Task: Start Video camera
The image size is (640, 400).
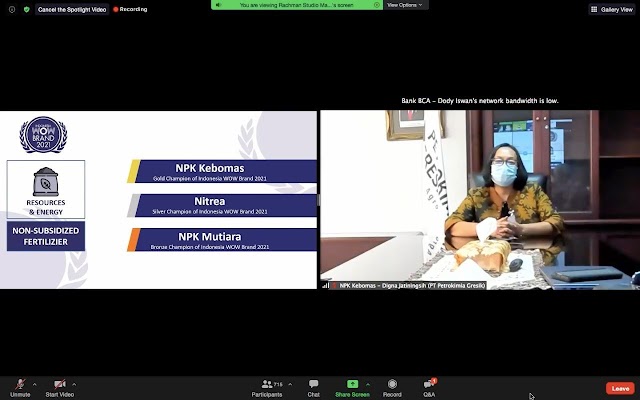Action: pyautogui.click(x=60, y=388)
